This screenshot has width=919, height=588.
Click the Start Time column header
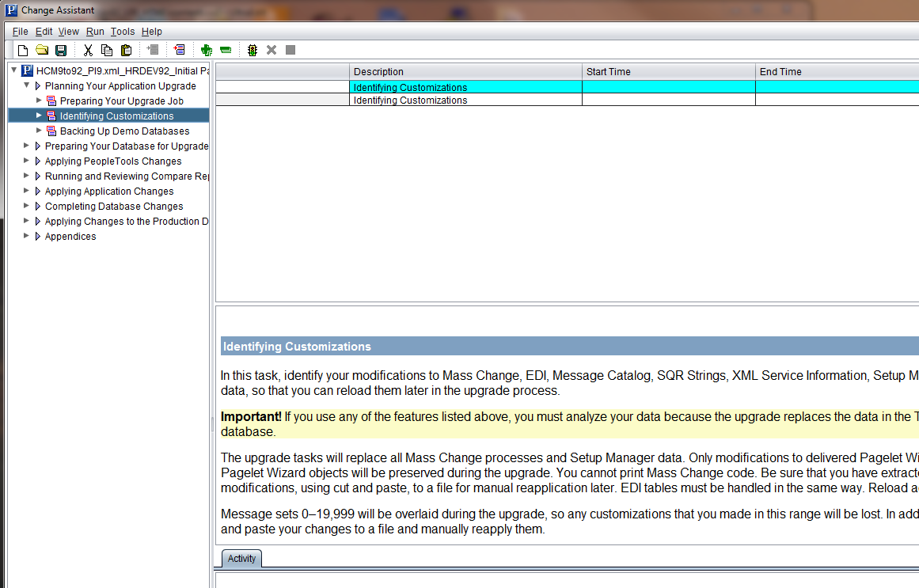[x=669, y=71]
